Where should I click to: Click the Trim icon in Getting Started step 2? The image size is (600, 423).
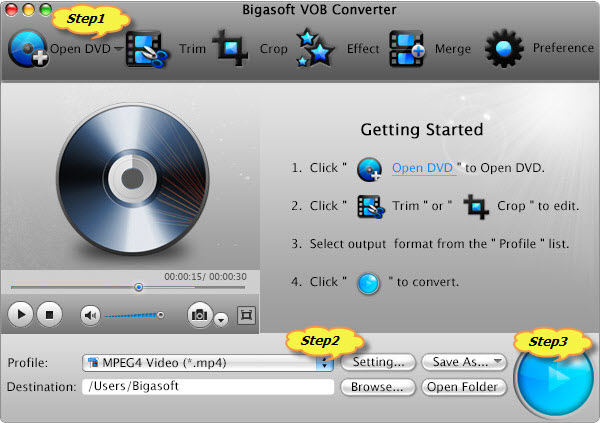[x=371, y=207]
